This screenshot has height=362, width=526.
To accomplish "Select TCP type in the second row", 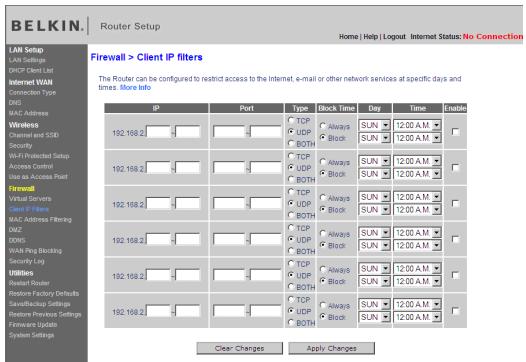I will coord(291,156).
